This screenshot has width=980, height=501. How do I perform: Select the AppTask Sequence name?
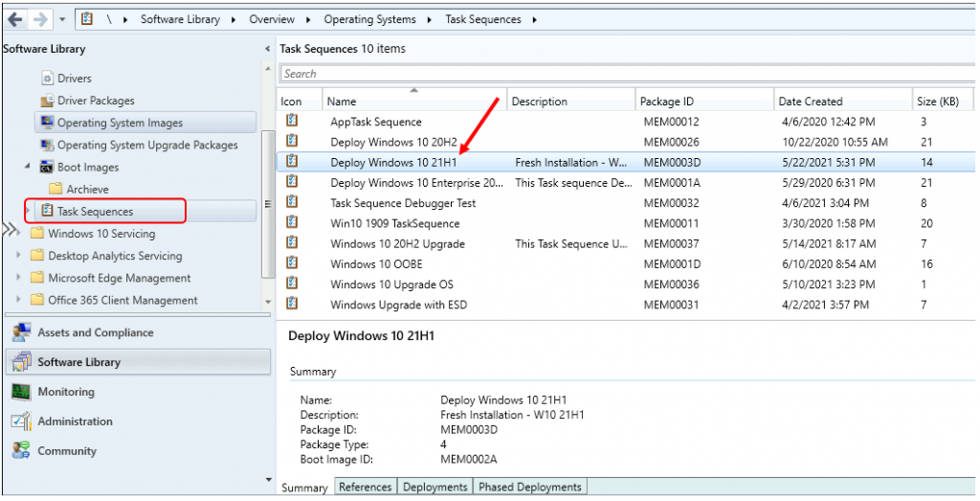[376, 122]
